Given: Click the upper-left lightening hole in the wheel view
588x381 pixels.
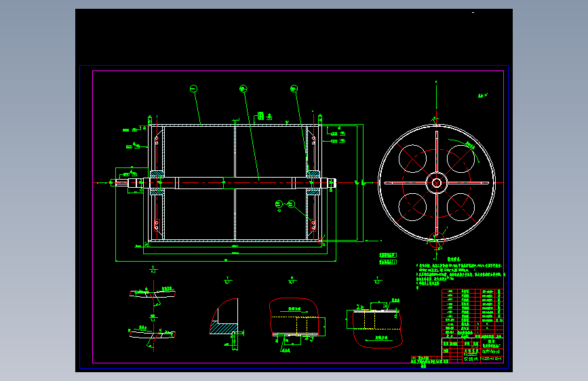Looking at the screenshot, I should 412,159.
